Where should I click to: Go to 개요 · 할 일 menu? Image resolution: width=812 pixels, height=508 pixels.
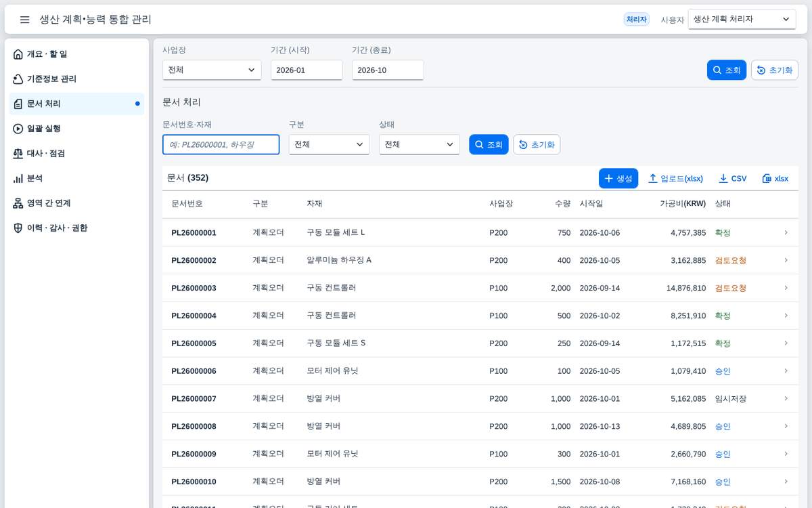(x=76, y=54)
